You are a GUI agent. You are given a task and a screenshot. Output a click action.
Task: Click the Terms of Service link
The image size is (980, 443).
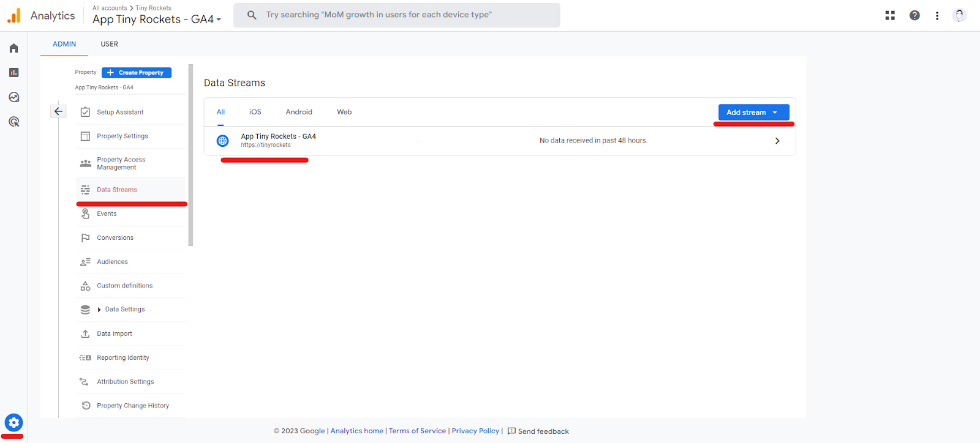click(417, 431)
